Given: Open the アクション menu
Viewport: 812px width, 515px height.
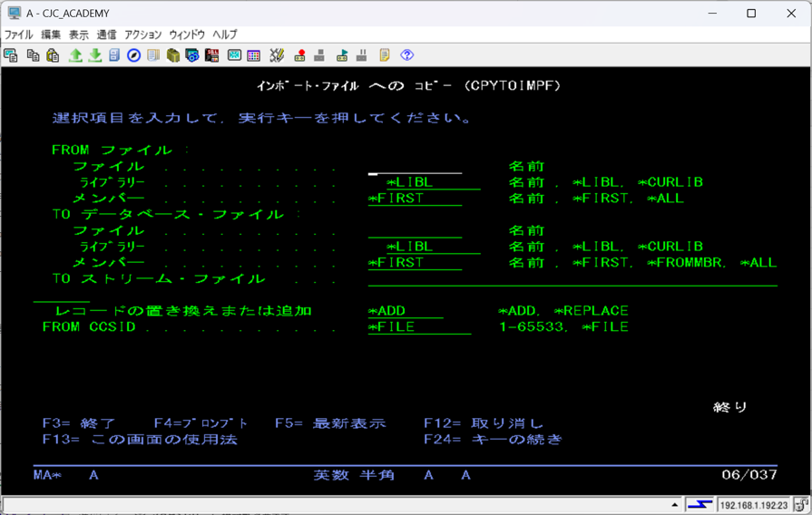Looking at the screenshot, I should click(143, 34).
